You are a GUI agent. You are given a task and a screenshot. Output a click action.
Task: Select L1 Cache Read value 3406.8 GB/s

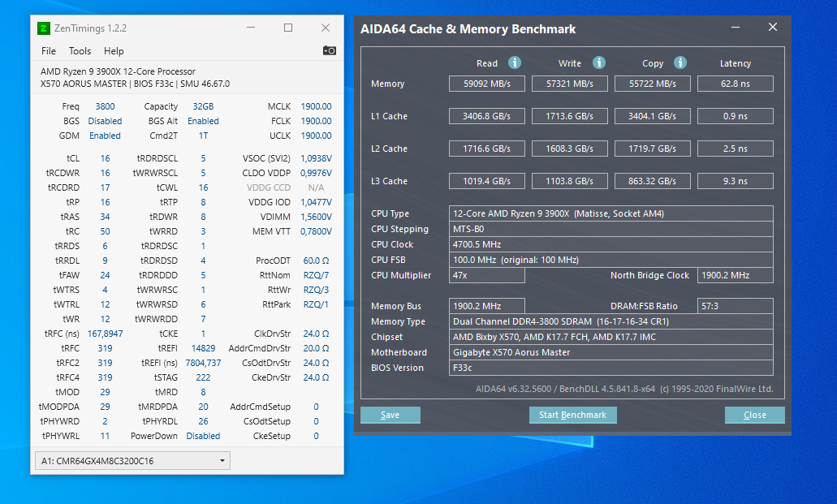click(487, 116)
